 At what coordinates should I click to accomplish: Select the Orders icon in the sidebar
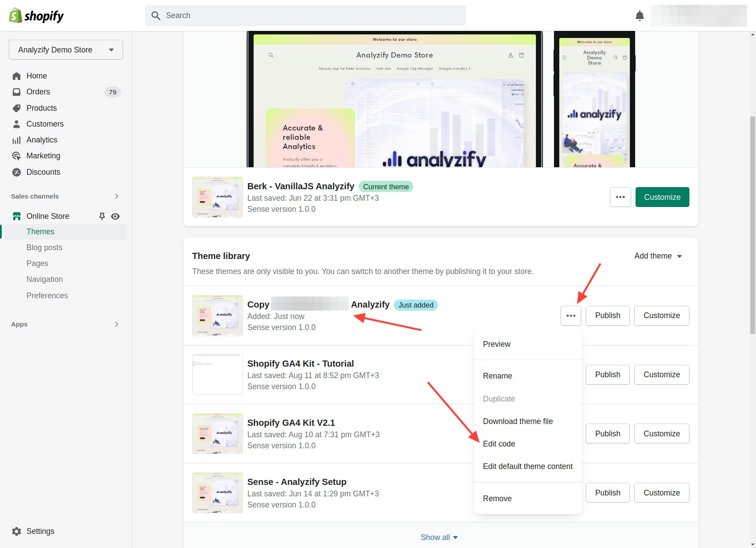click(x=16, y=92)
